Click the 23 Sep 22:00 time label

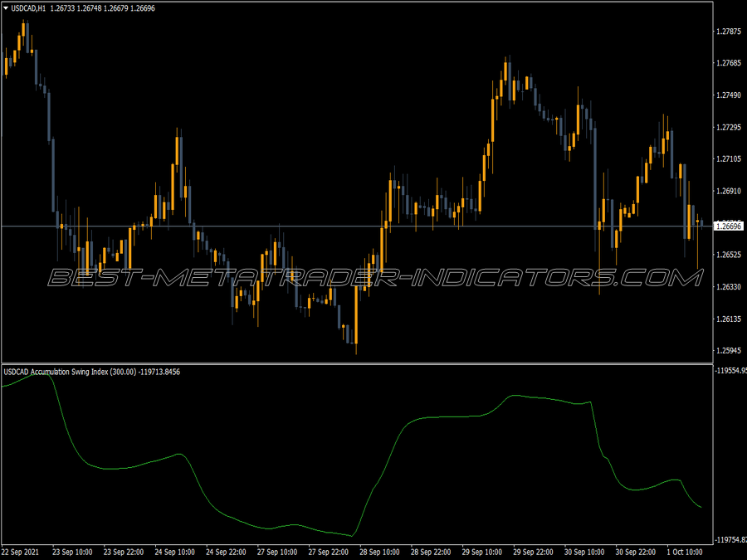coord(124,552)
